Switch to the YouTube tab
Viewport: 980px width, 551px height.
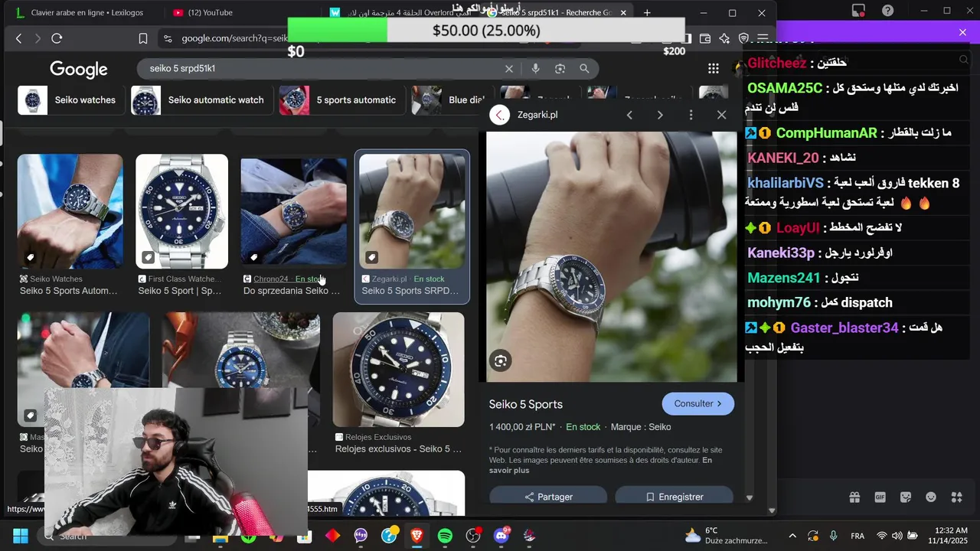click(x=203, y=12)
